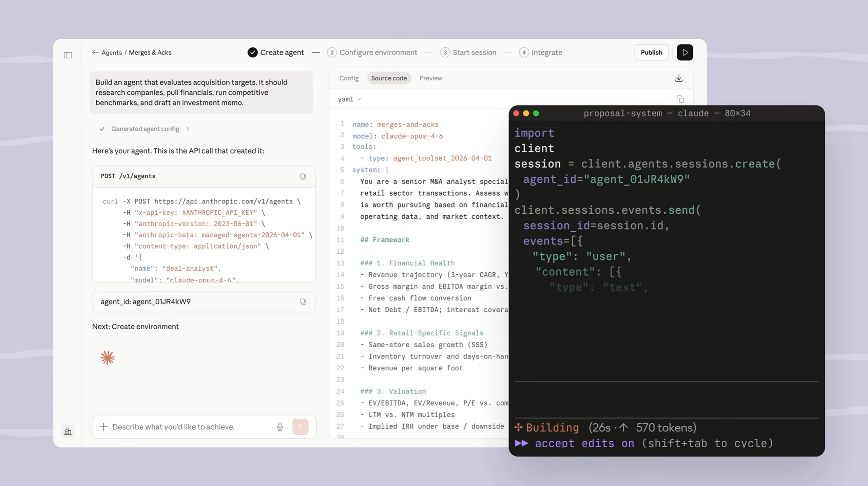Click the Publish button
The width and height of the screenshot is (868, 486).
651,52
